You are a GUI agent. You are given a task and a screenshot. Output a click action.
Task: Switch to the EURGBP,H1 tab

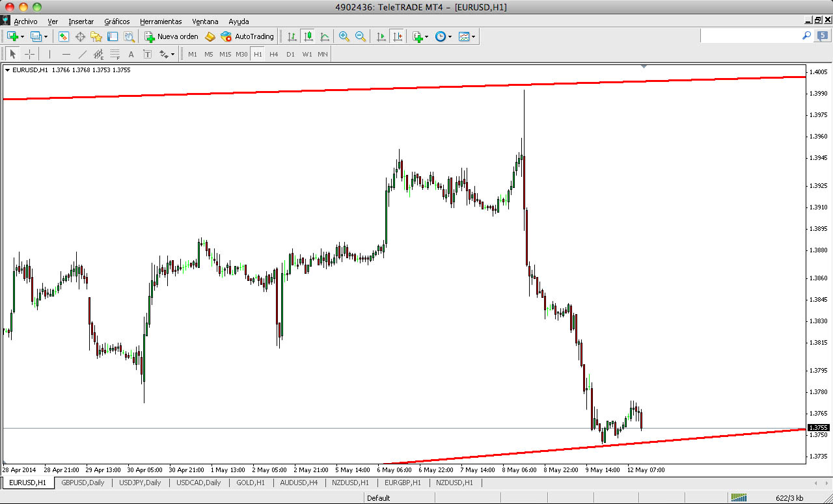pyautogui.click(x=403, y=483)
